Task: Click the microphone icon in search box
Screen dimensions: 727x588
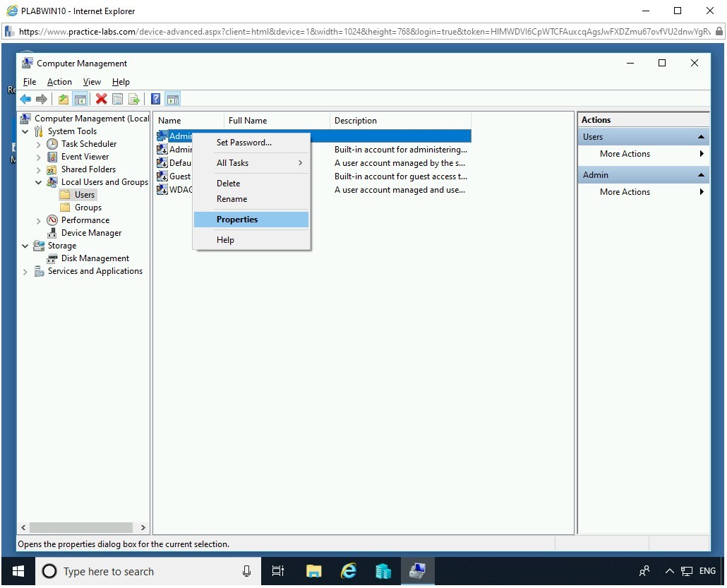Action: click(x=246, y=571)
